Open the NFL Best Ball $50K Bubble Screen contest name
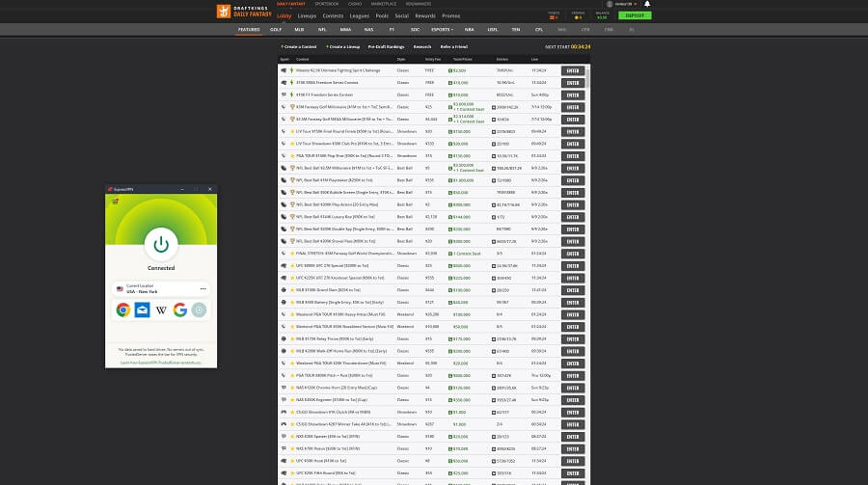 (x=344, y=193)
